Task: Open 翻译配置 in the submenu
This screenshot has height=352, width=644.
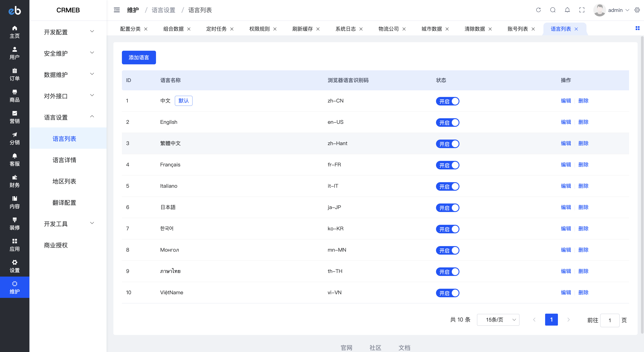Action: 64,202
